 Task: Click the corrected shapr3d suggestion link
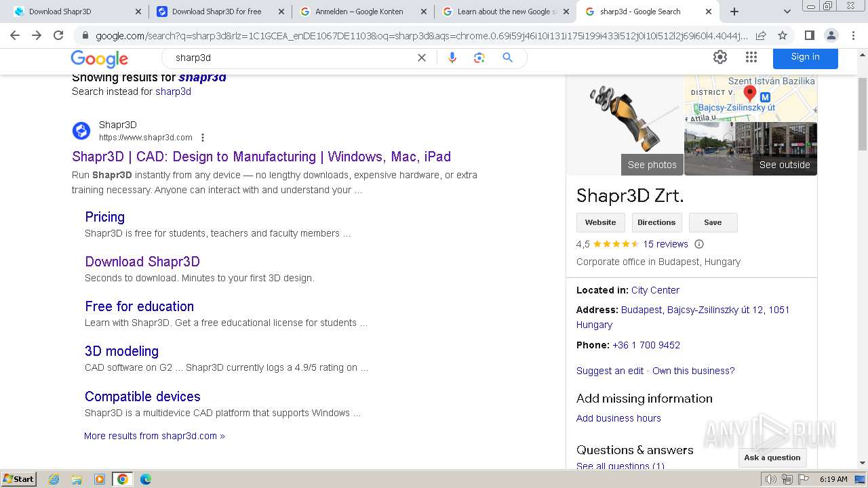coord(202,77)
